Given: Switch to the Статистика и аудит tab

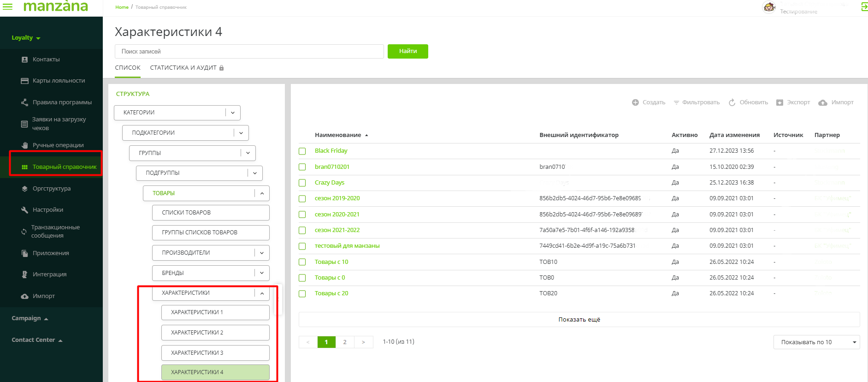Looking at the screenshot, I should click(x=183, y=68).
